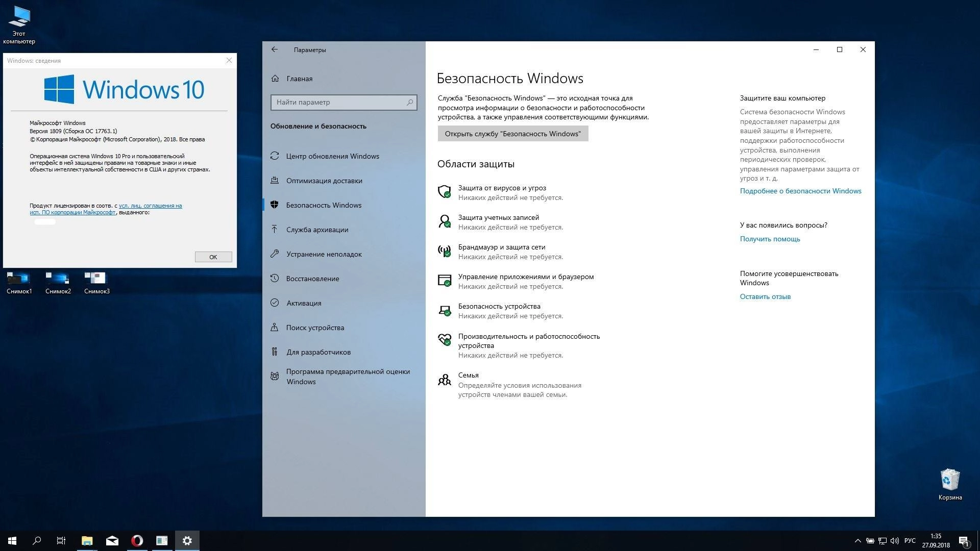Viewport: 980px width, 551px height.
Task: Focus the Найти параметр search field
Action: coord(344,102)
